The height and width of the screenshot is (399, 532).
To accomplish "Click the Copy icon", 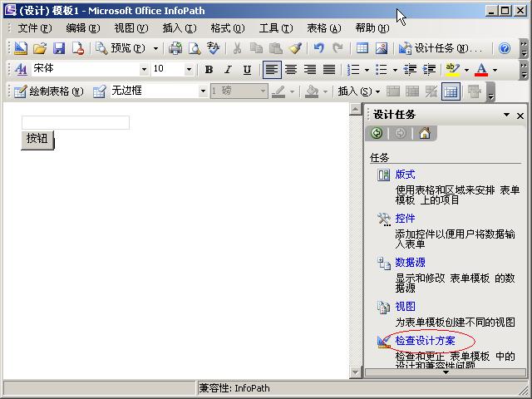I will (x=256, y=48).
